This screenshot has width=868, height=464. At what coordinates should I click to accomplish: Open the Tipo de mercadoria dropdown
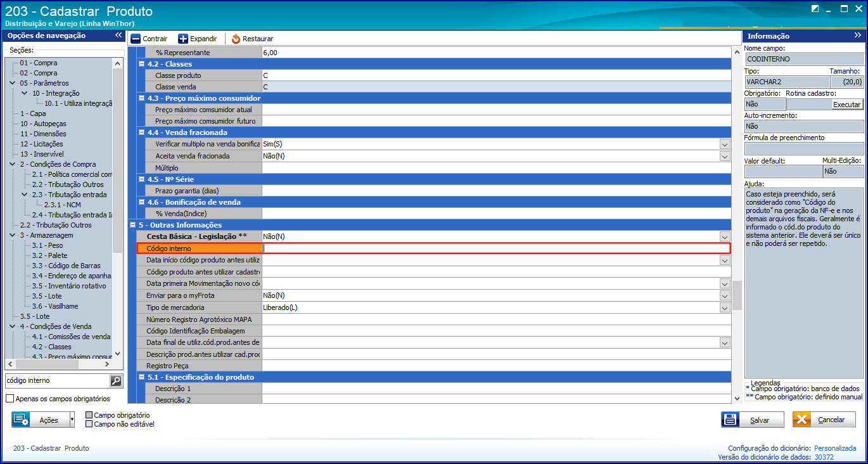[x=725, y=307]
